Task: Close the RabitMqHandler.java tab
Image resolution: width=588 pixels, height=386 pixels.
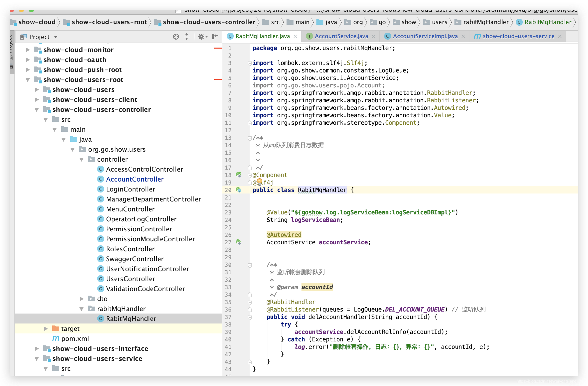Action: coord(295,37)
